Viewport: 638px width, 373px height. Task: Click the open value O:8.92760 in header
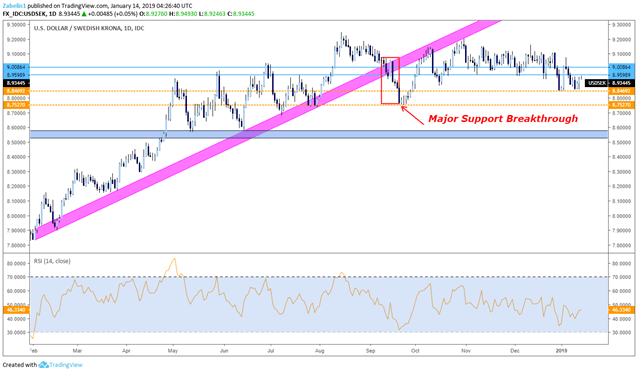(x=154, y=14)
